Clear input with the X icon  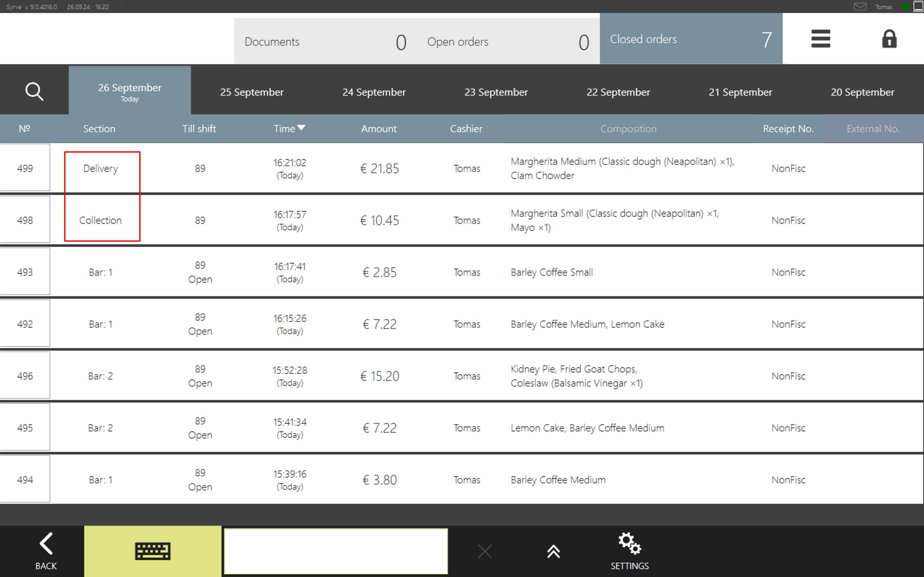(x=484, y=551)
